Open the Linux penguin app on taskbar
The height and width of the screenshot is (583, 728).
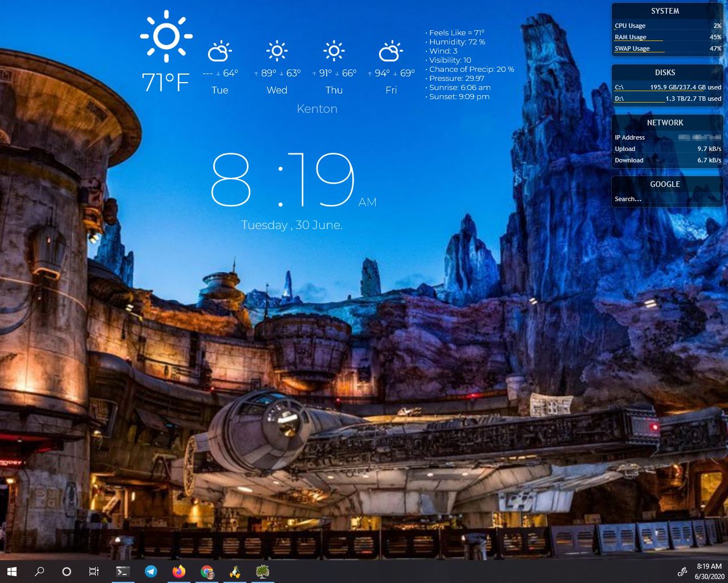(235, 572)
